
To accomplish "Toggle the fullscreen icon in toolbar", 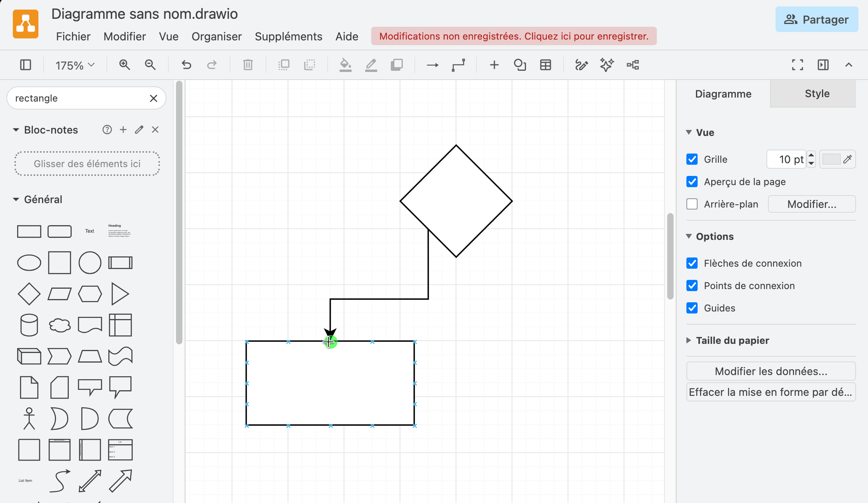I will tap(797, 65).
